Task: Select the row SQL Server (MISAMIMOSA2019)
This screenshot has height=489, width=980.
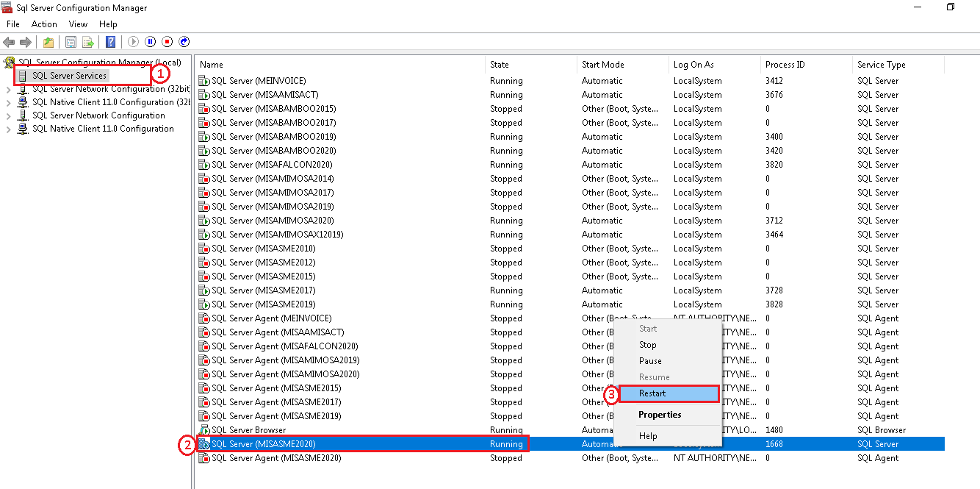Action: click(x=570, y=207)
